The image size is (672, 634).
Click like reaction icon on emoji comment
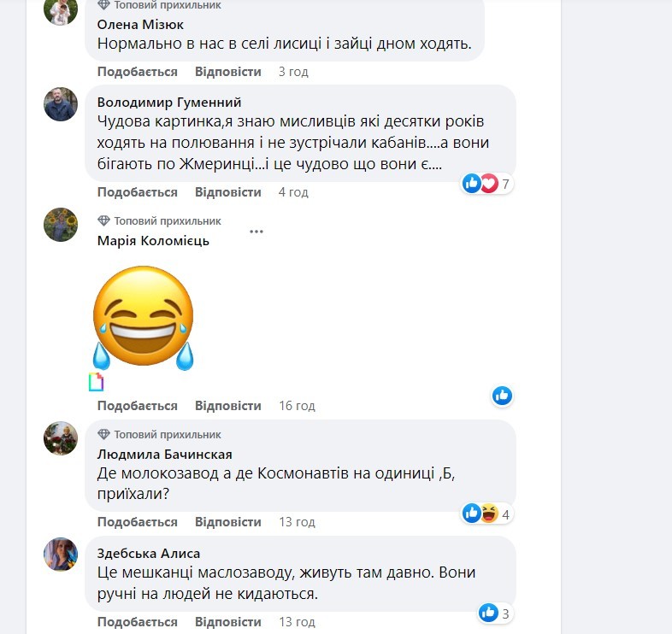click(x=502, y=395)
